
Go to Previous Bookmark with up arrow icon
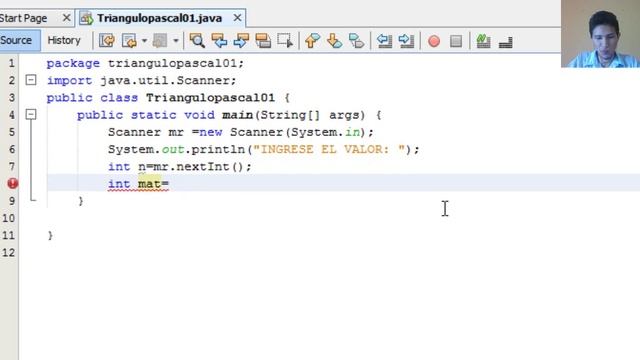pyautogui.click(x=312, y=41)
